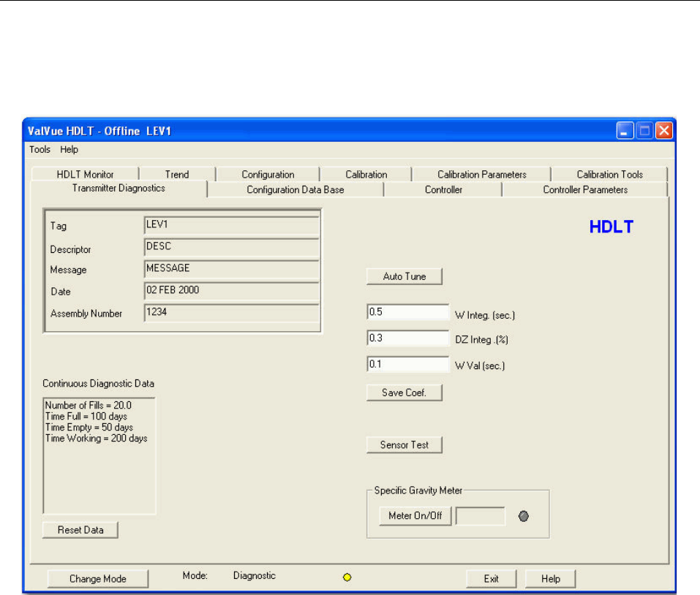
Task: Click the blue HDLT logo text
Action: click(611, 227)
